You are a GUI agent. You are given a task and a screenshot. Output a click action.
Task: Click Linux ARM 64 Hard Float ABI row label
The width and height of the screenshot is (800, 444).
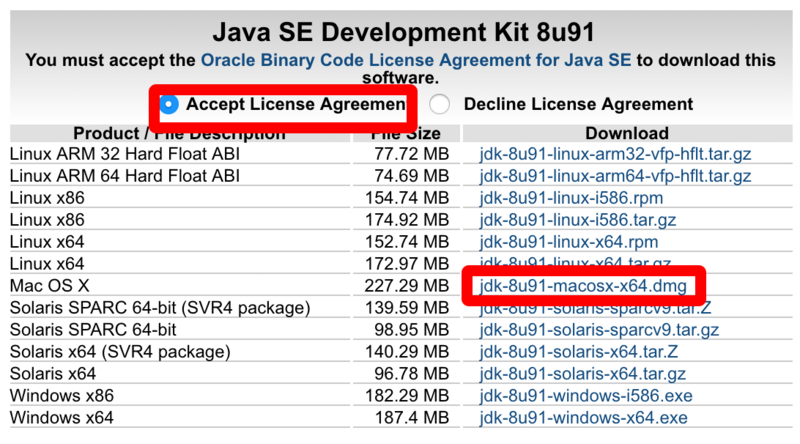tap(124, 176)
